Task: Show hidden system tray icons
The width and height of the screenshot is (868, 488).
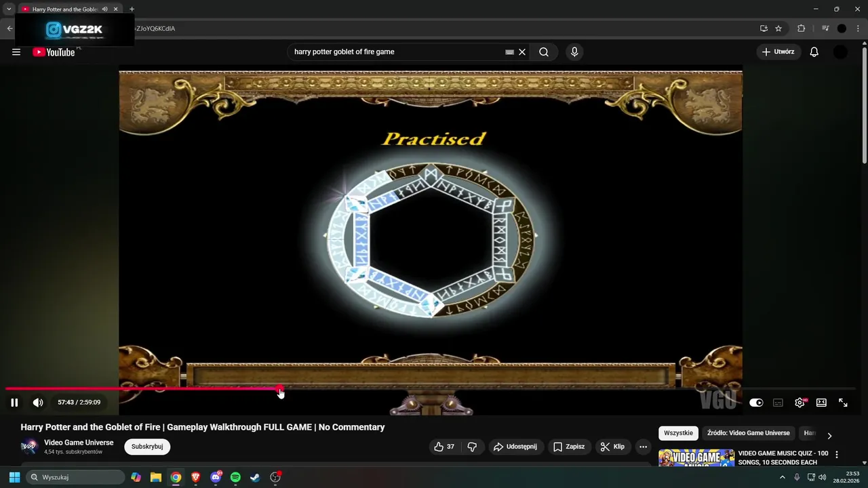Action: point(782,477)
